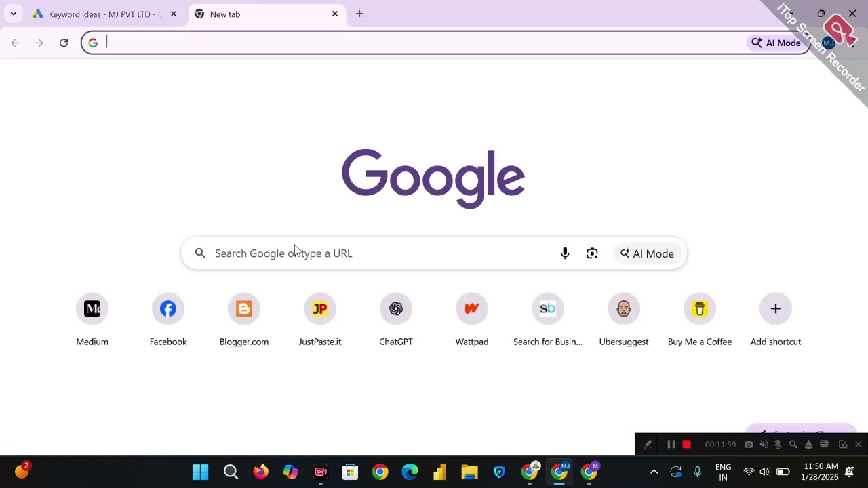Open the sync status tray icon
This screenshot has height=488, width=868.
coord(675,472)
